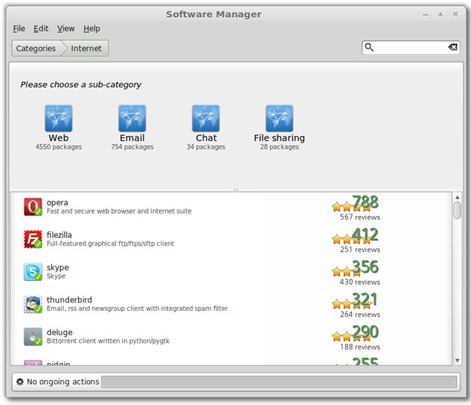The image size is (471, 405).
Task: Select the thunderbird list entry title
Action: [69, 300]
